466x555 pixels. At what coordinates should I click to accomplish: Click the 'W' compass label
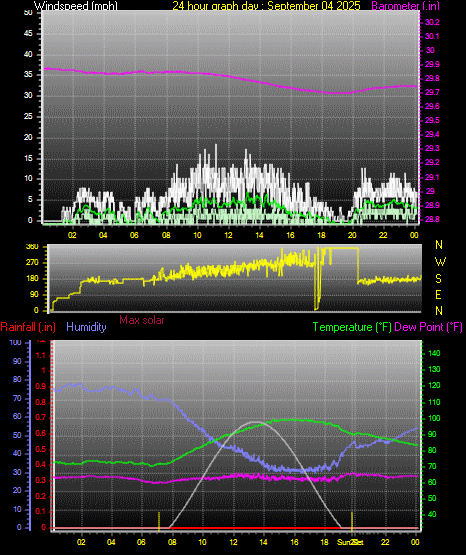440,262
